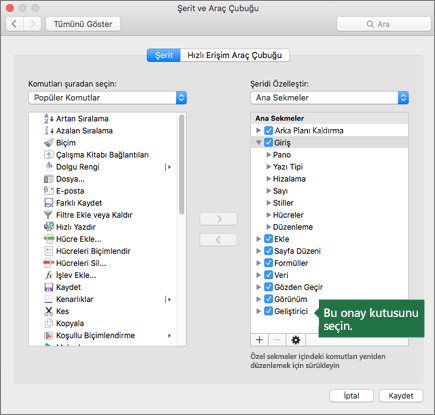Collapse the Giriş tree node

[x=258, y=142]
